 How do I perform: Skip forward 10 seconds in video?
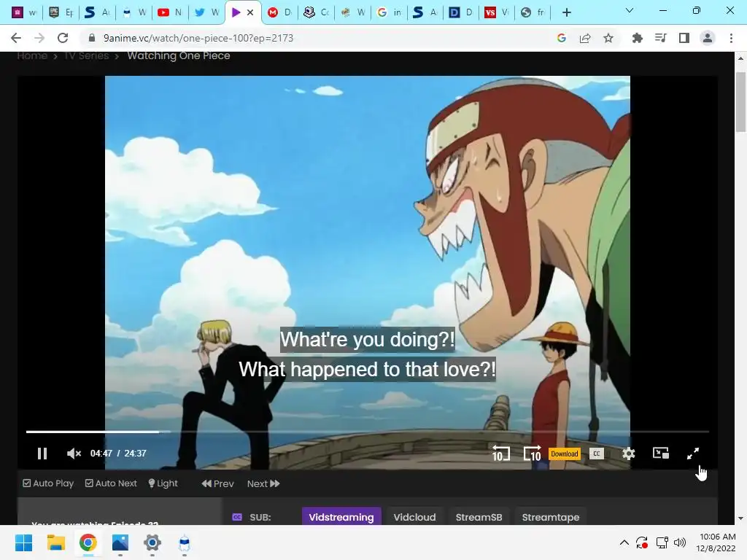532,454
